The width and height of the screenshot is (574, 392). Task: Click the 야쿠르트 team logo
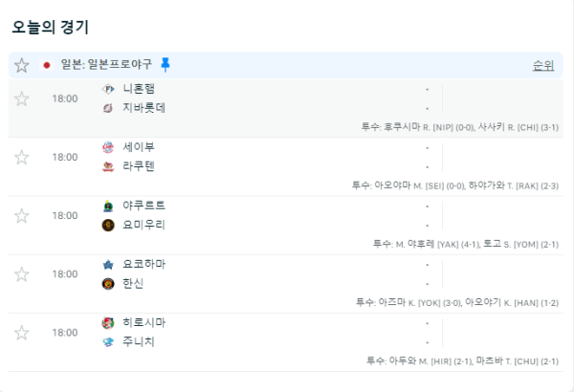click(108, 207)
